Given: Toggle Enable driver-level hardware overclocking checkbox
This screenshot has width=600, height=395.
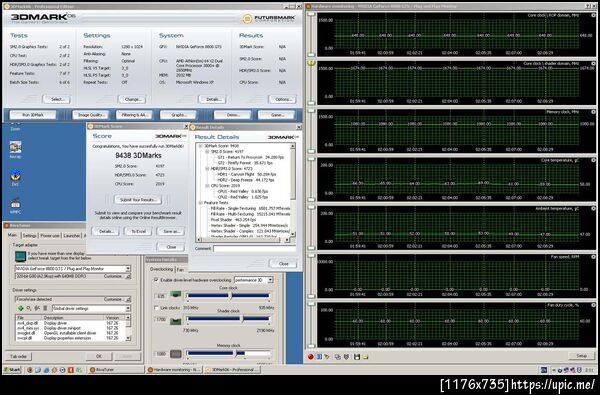Looking at the screenshot, I should pyautogui.click(x=156, y=280).
